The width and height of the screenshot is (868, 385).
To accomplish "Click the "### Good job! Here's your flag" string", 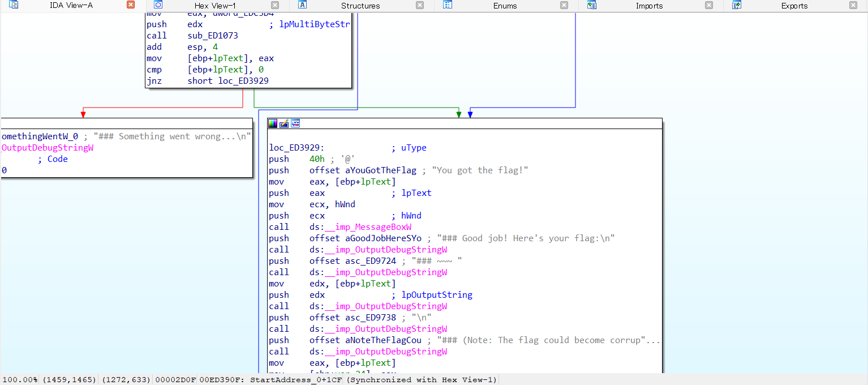I will [x=526, y=238].
